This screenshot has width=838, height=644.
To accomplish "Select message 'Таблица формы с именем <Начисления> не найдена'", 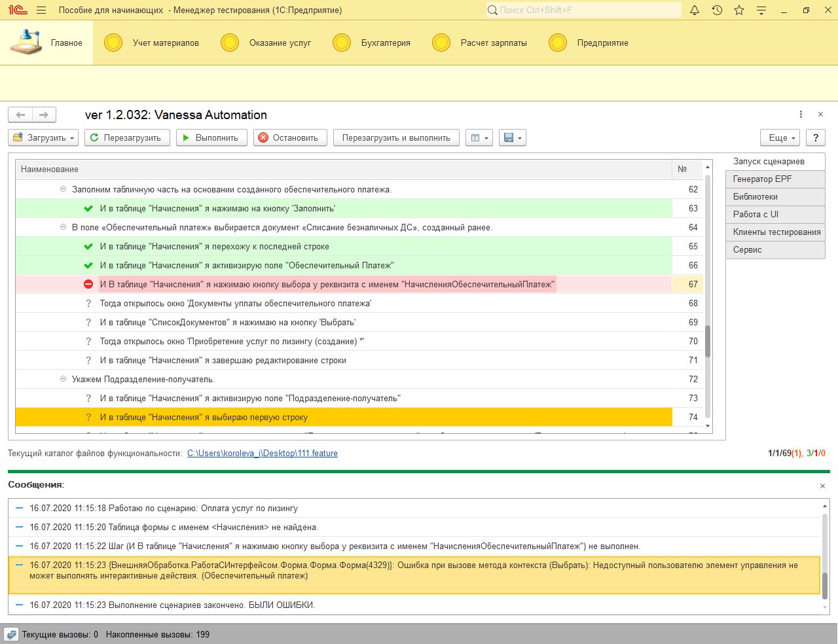I will point(414,527).
